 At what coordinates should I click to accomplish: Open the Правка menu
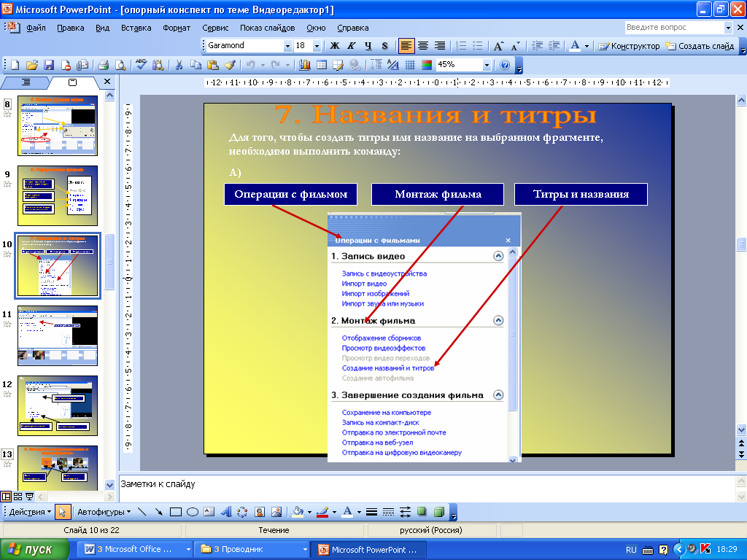(x=71, y=28)
